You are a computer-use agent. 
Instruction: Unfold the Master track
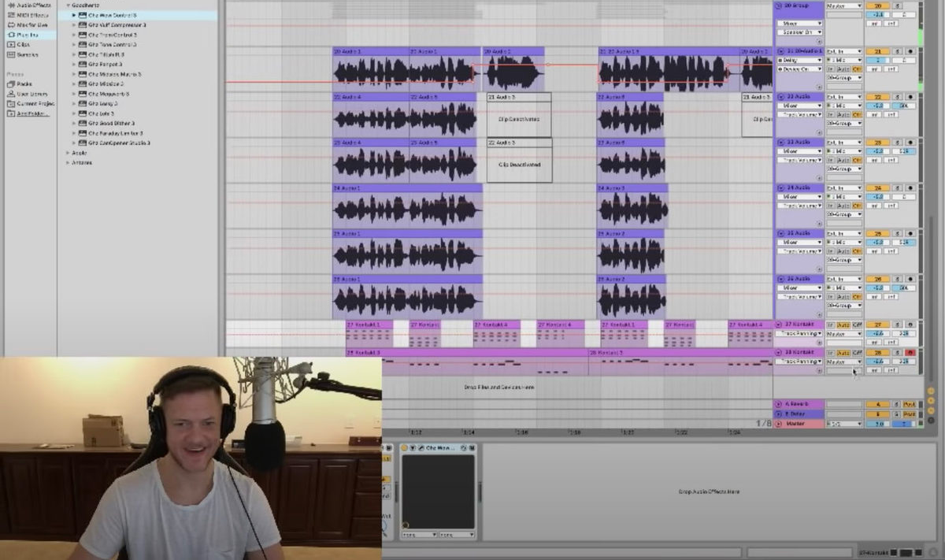pos(778,424)
